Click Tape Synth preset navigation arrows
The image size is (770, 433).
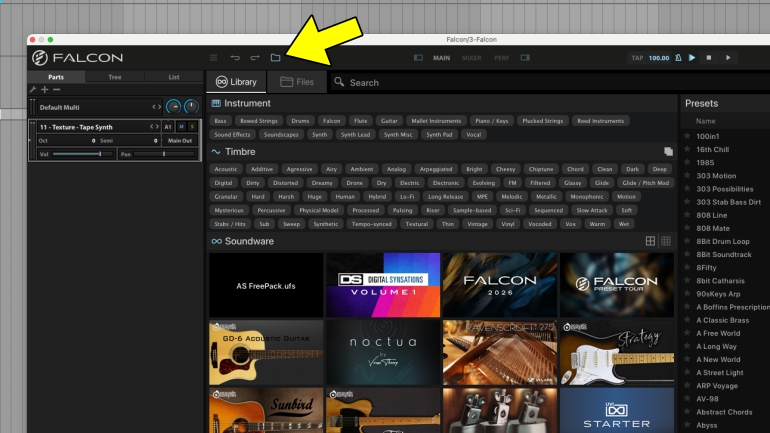tap(154, 127)
